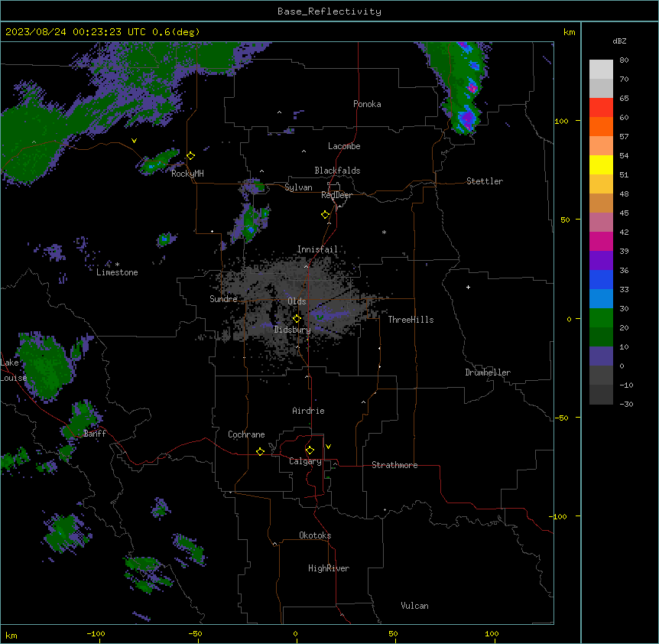Click the asterisk marker east of Innisfail
The height and width of the screenshot is (644, 659).
[x=384, y=232]
